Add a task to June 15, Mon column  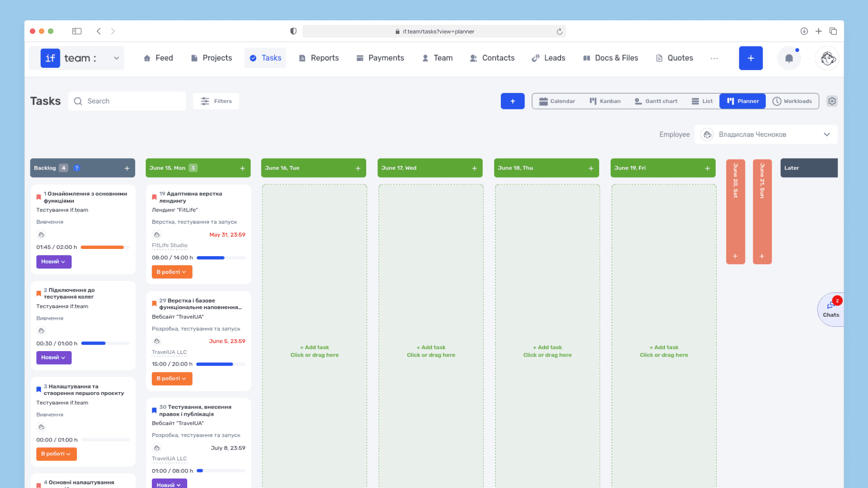point(242,168)
